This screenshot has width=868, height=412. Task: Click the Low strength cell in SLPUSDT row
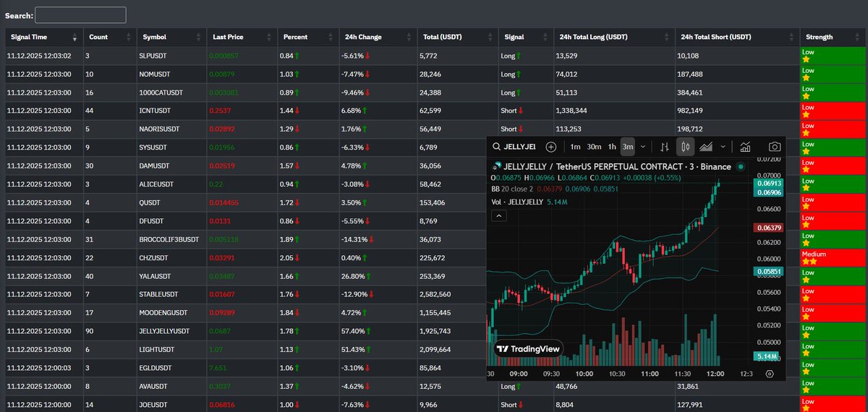tap(832, 56)
